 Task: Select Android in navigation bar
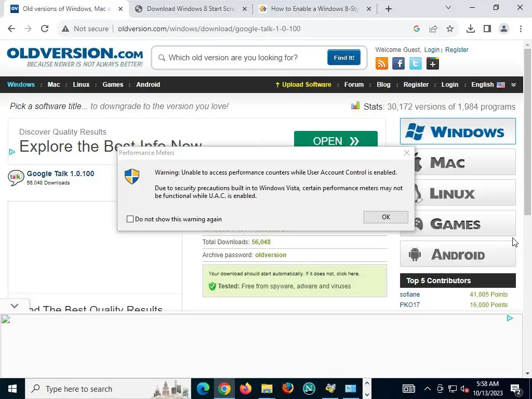pos(148,85)
